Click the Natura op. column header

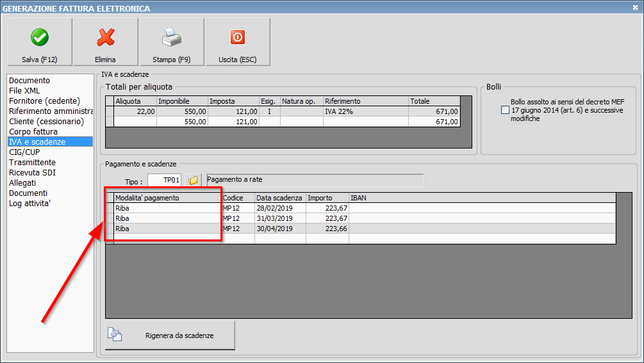tap(301, 101)
